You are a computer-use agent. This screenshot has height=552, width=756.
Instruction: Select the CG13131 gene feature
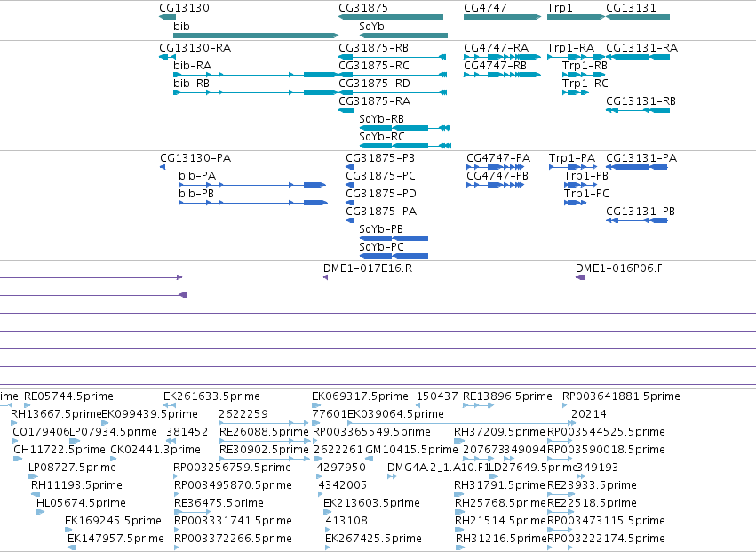(638, 17)
